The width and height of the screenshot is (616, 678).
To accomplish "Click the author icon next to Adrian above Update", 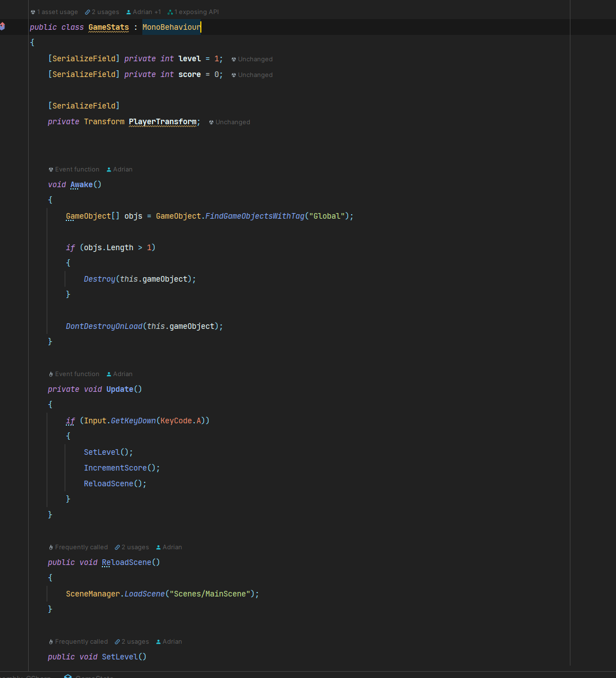I will (x=109, y=374).
